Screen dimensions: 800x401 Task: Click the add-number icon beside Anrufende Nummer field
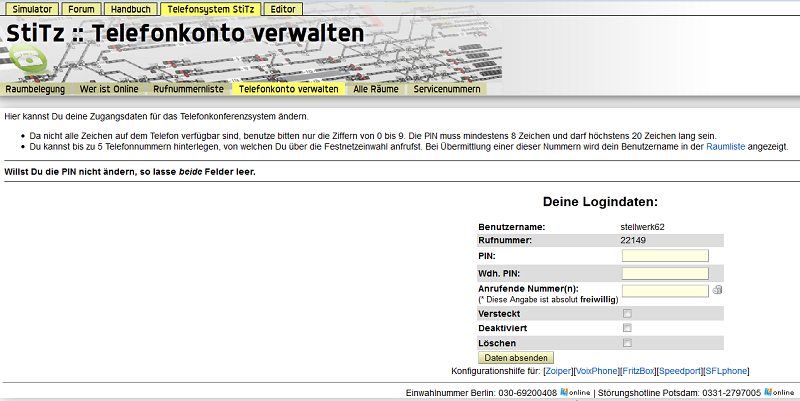[x=717, y=290]
